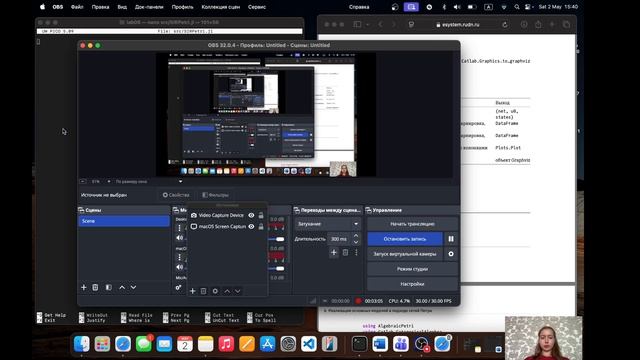Open scene filters icon in the Scenes panel

(109, 287)
